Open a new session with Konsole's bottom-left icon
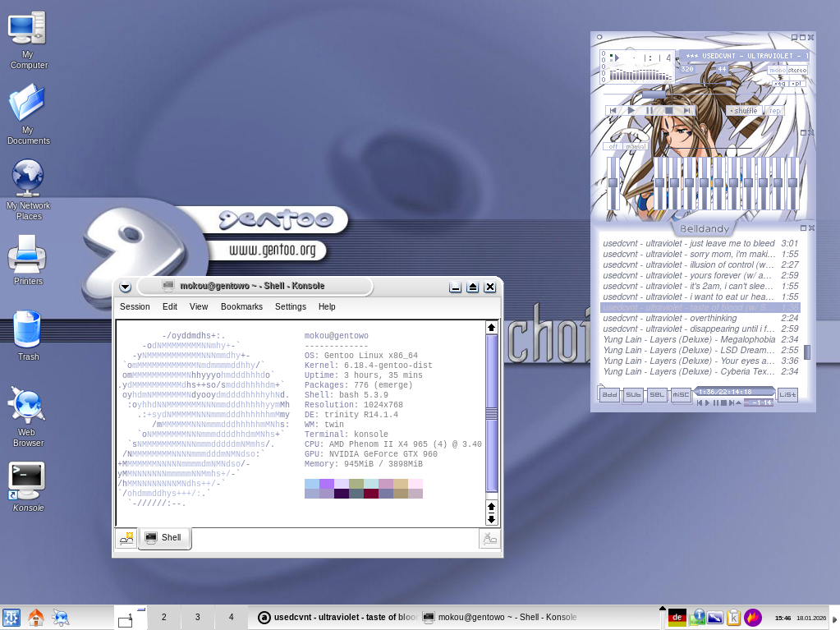The width and height of the screenshot is (840, 630). click(125, 538)
